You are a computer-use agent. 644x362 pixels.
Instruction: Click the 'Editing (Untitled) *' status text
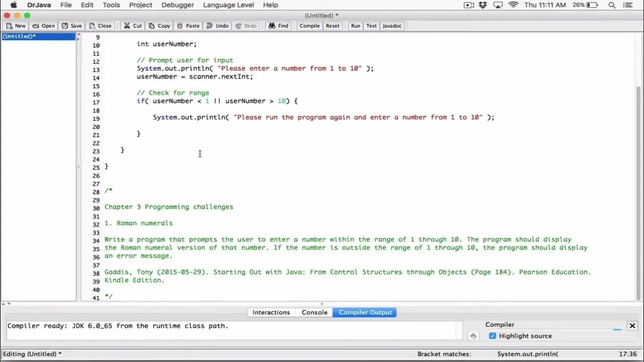coord(32,354)
